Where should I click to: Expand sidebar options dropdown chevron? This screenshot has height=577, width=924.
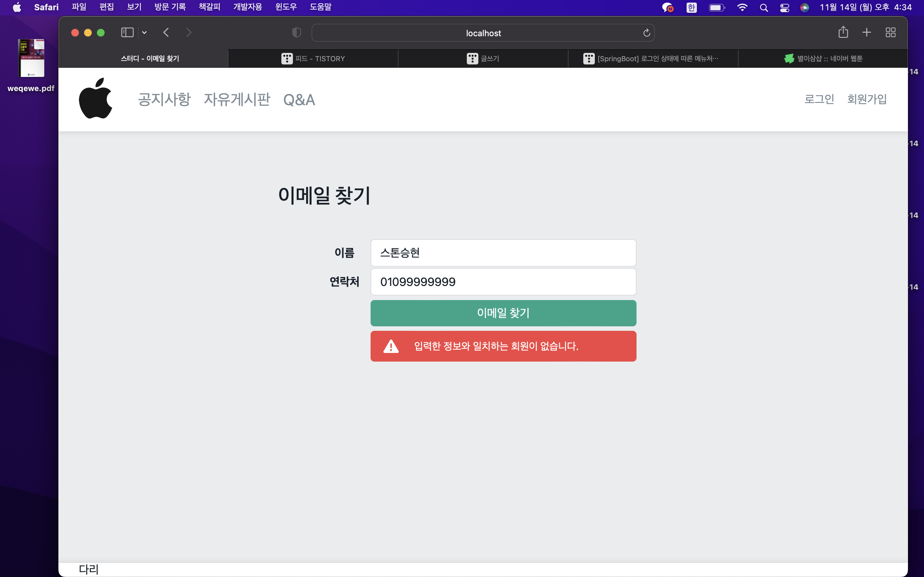coord(144,32)
